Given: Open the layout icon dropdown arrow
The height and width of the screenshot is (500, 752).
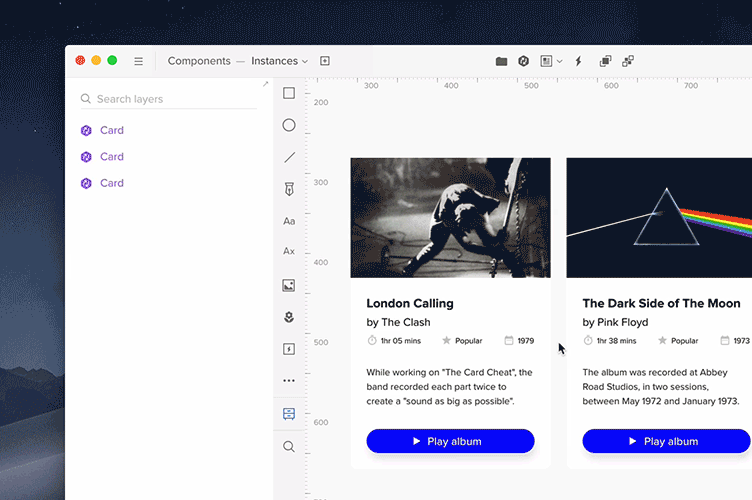Looking at the screenshot, I should (559, 61).
